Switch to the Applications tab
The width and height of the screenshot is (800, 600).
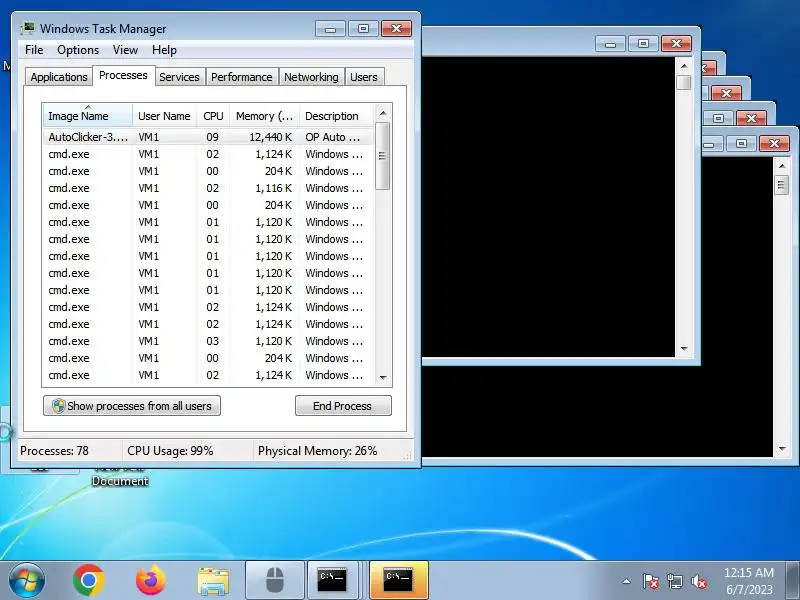[59, 77]
